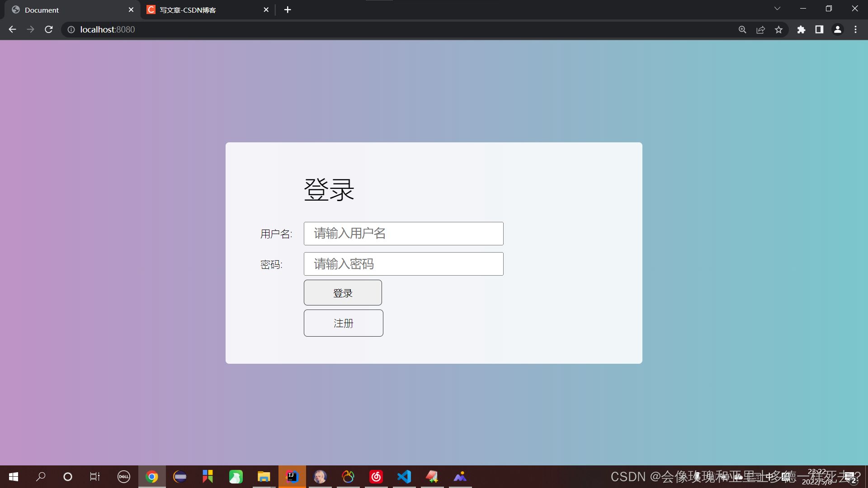The height and width of the screenshot is (488, 868).
Task: Open the Extensions puzzle icon in Chrome
Action: pos(801,29)
